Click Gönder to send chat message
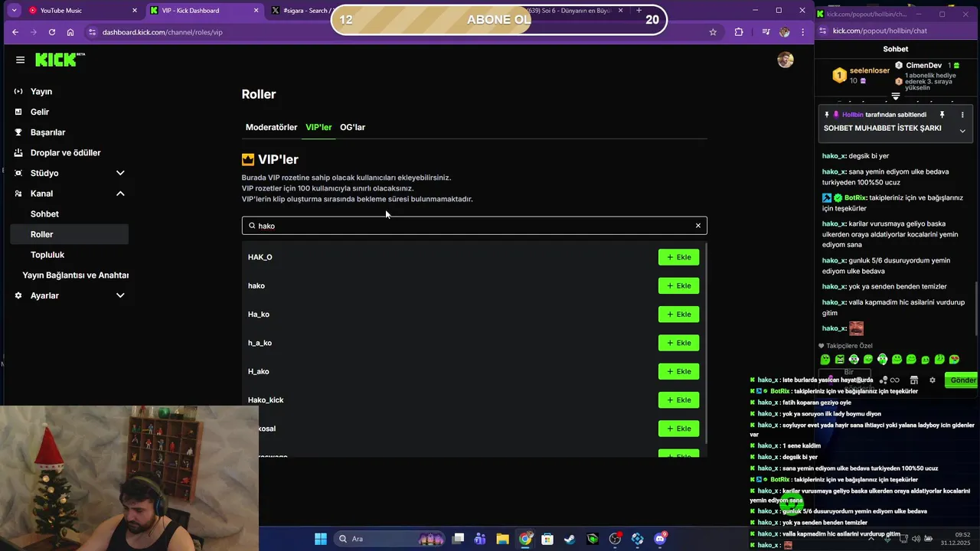The height and width of the screenshot is (551, 980). 962,380
